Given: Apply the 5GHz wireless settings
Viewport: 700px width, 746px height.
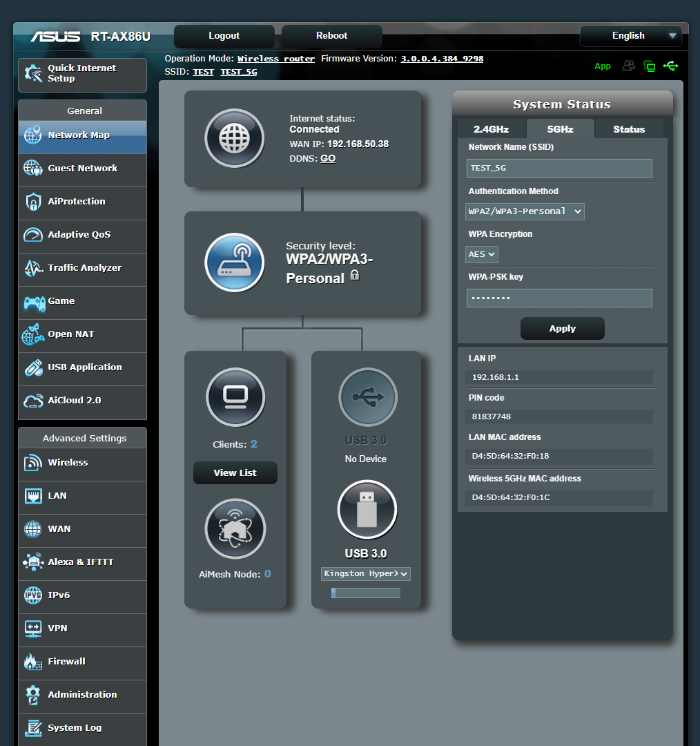Looking at the screenshot, I should click(x=562, y=328).
